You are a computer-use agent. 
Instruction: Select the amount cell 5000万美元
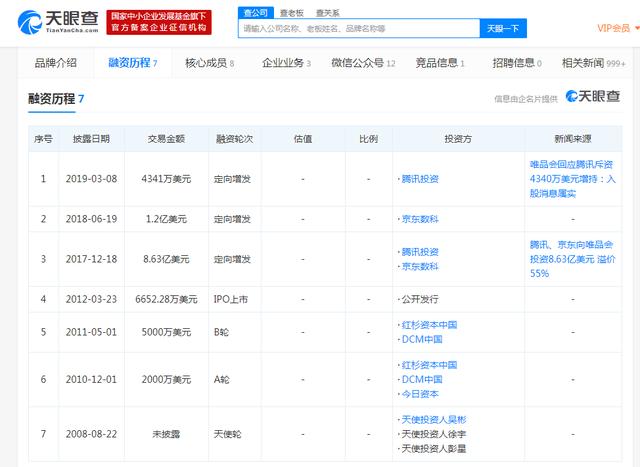(x=166, y=332)
